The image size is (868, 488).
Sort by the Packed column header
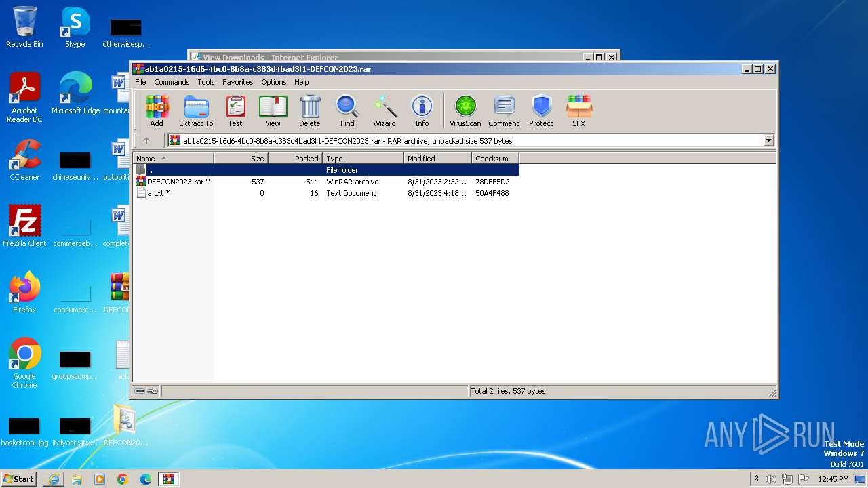(x=296, y=159)
